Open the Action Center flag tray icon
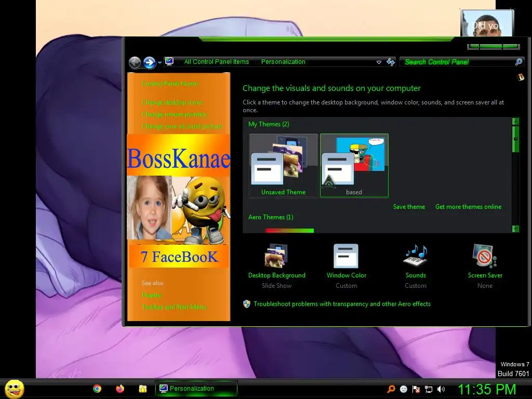The image size is (532, 399). (416, 389)
